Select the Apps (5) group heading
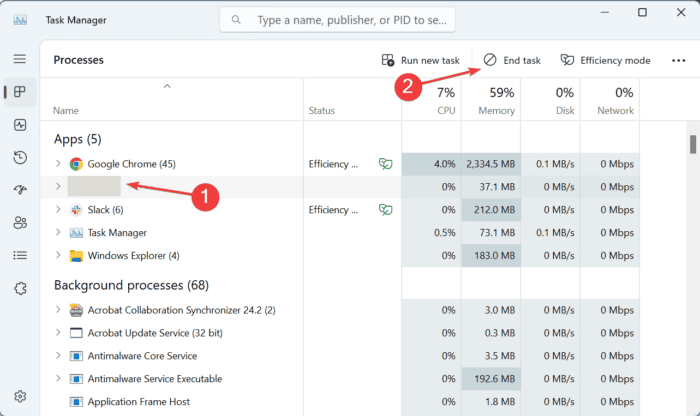 tap(78, 139)
